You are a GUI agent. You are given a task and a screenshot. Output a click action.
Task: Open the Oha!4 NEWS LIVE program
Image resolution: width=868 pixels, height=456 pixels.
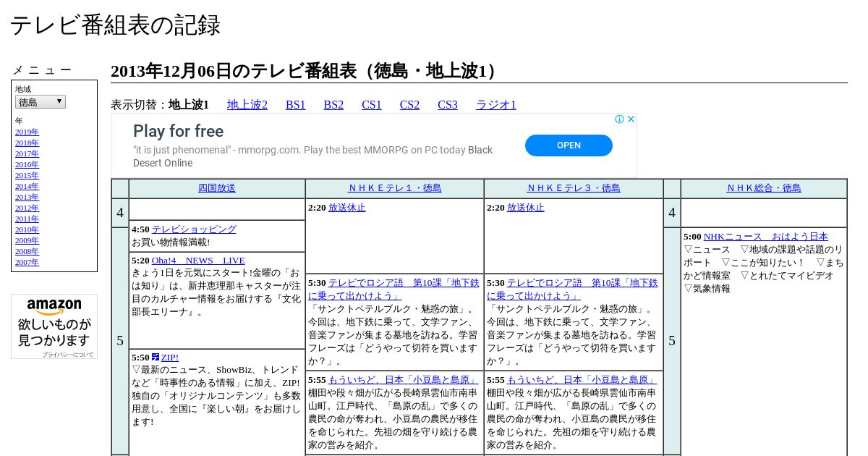coord(198,260)
